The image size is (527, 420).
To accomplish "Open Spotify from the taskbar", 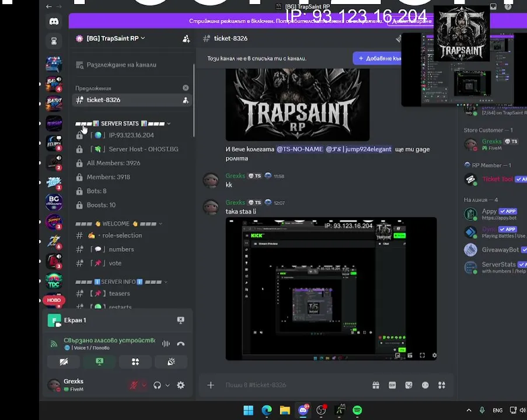I will (x=357, y=410).
